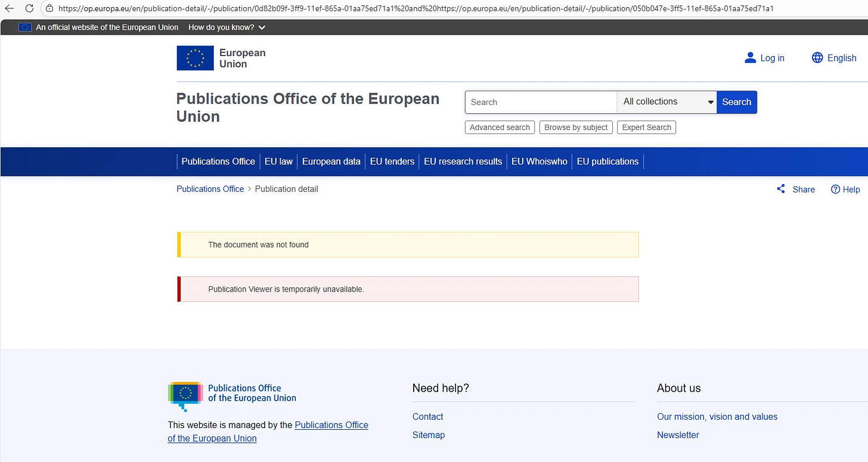Image resolution: width=868 pixels, height=462 pixels.
Task: Click the globe language icon
Action: pyautogui.click(x=817, y=58)
